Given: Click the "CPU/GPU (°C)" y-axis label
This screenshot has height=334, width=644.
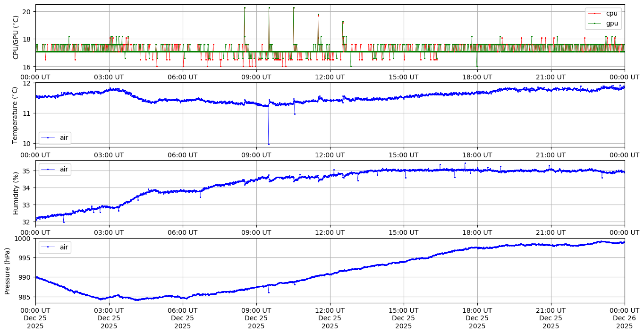Looking at the screenshot, I should (x=16, y=37).
